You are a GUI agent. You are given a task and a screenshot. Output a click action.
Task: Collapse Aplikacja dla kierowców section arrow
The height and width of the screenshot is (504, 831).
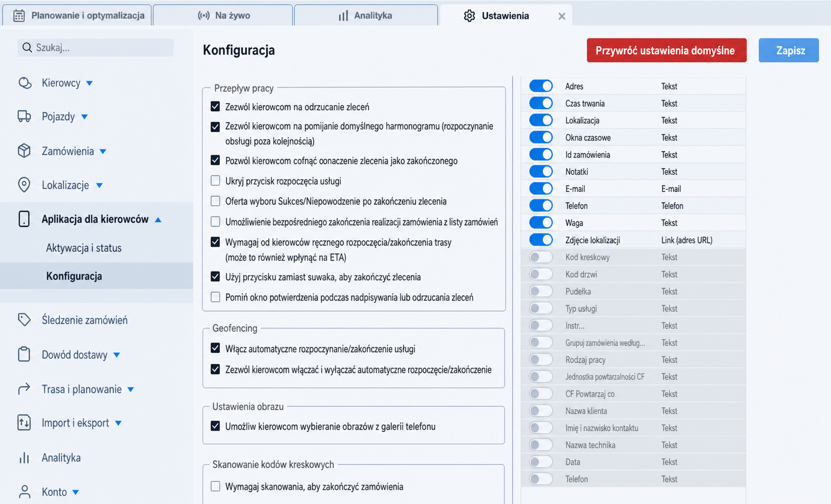[x=158, y=220]
